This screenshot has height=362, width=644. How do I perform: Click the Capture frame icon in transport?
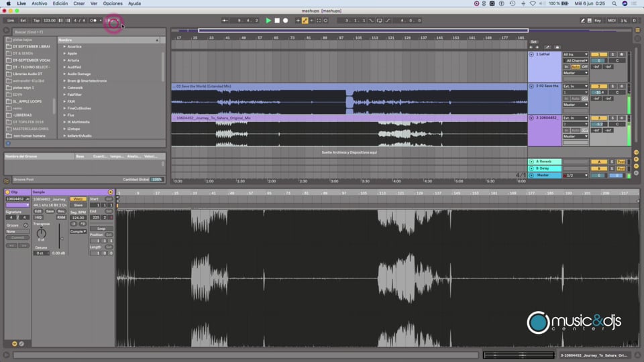point(318,21)
